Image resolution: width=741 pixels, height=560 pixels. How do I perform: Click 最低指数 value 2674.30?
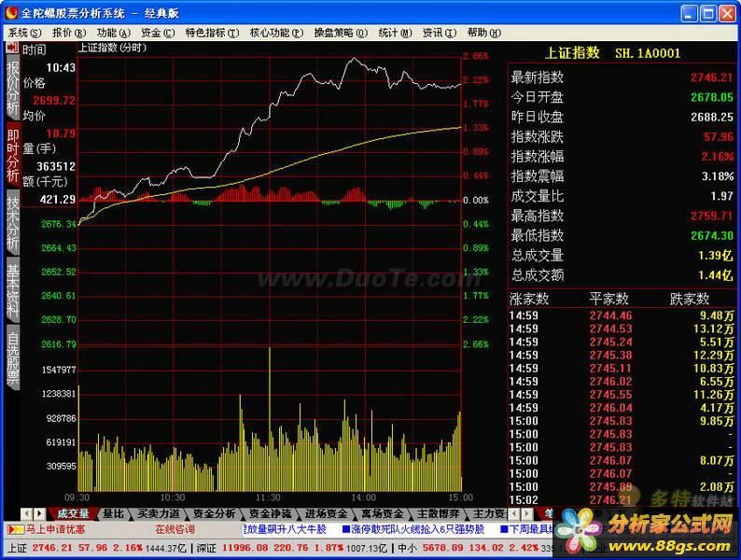[x=711, y=236]
